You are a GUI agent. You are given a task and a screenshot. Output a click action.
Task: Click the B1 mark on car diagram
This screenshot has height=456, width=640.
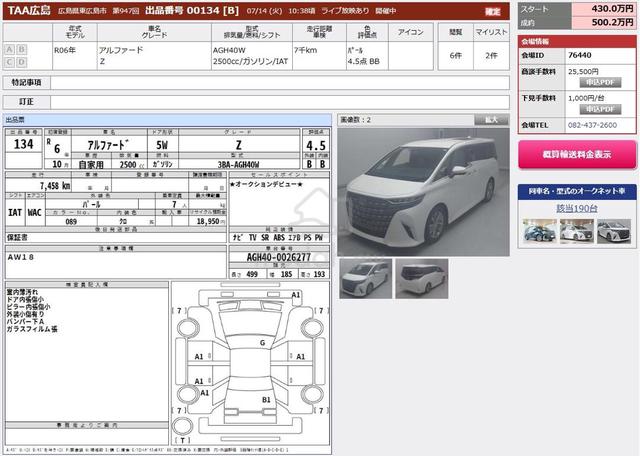click(x=266, y=400)
